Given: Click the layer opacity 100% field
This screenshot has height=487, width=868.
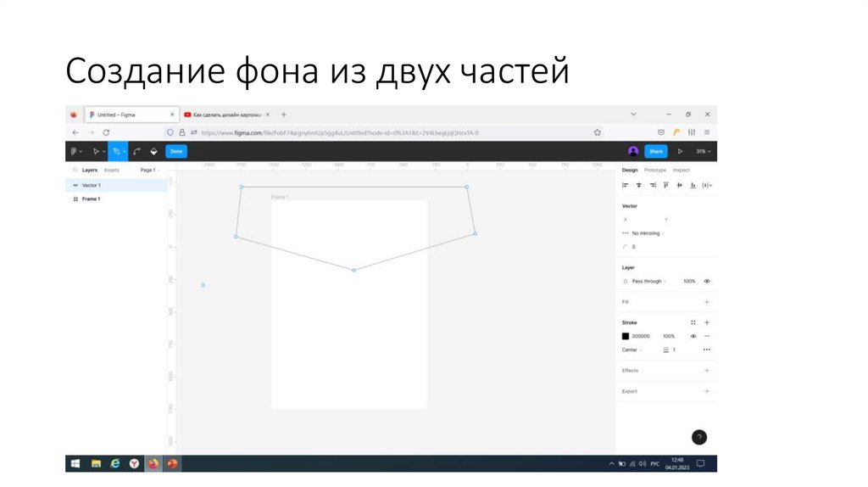Looking at the screenshot, I should [689, 282].
